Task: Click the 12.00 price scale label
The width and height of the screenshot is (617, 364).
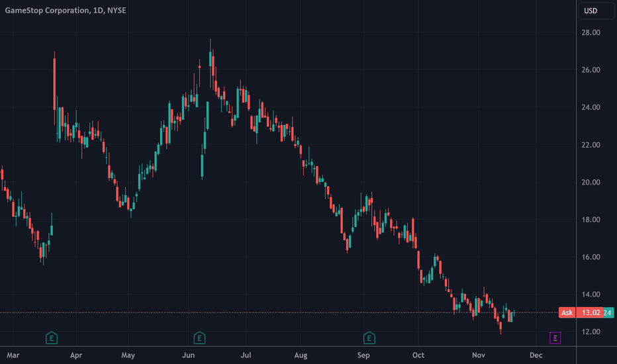Action: click(591, 332)
